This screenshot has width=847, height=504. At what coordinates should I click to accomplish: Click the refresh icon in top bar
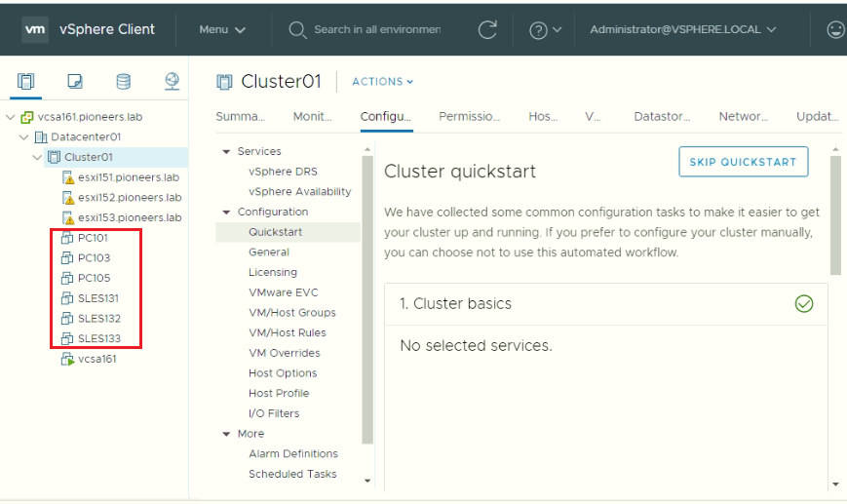[487, 29]
